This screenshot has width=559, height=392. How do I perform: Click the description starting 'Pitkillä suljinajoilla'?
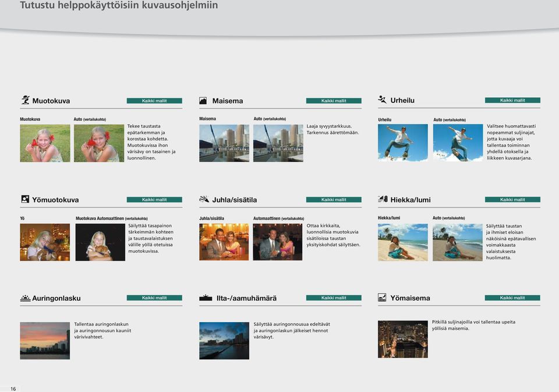pos(473,325)
